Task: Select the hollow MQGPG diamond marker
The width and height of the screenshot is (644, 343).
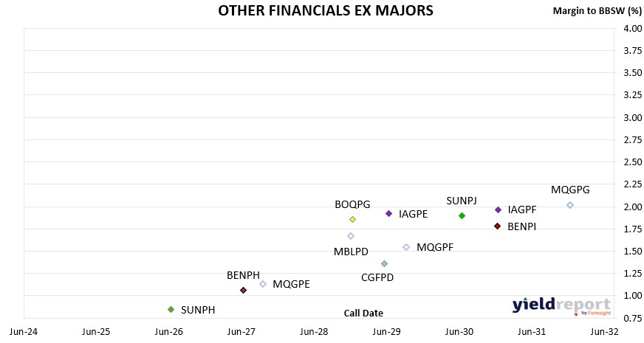Action: (570, 204)
